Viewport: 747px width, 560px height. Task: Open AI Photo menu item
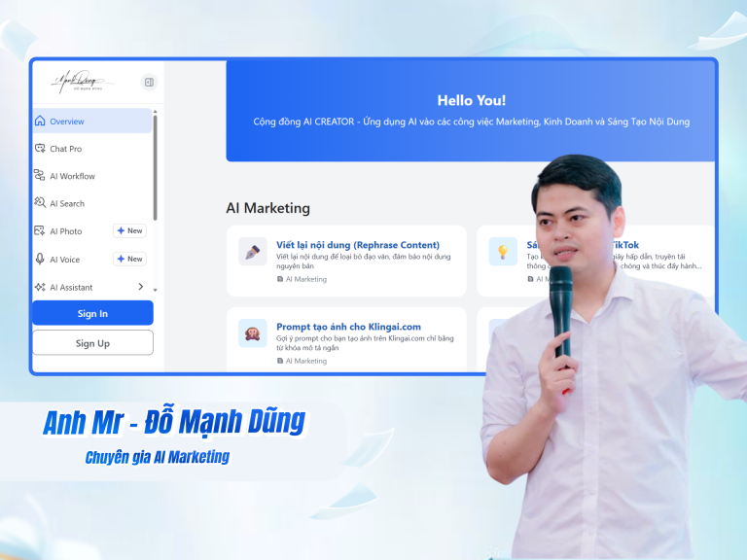tap(92, 231)
